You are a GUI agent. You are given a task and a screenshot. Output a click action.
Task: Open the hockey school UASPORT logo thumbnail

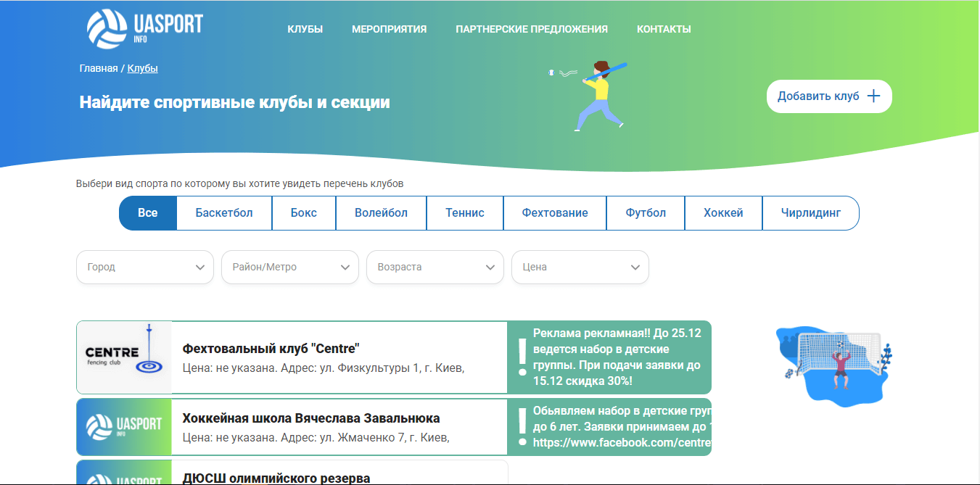coord(124,427)
